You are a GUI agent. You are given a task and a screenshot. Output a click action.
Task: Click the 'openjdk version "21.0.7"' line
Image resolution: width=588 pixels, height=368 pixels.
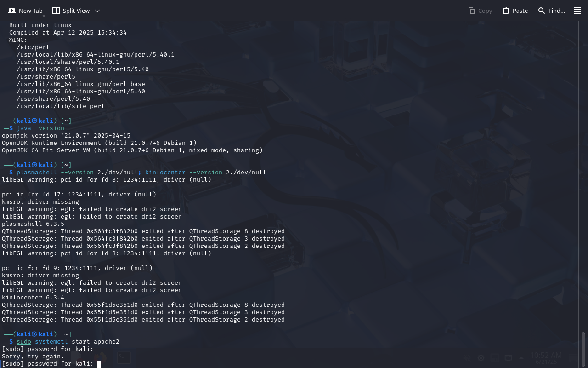click(x=66, y=136)
